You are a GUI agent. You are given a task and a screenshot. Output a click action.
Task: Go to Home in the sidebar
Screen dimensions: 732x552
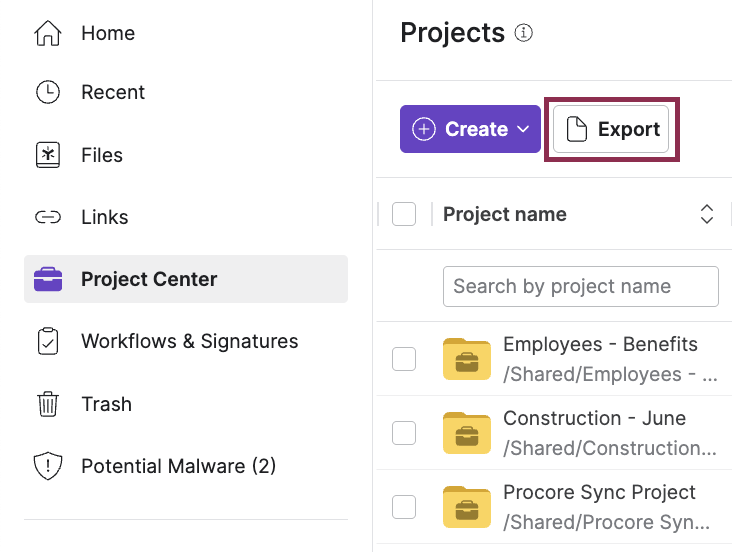tap(186, 33)
